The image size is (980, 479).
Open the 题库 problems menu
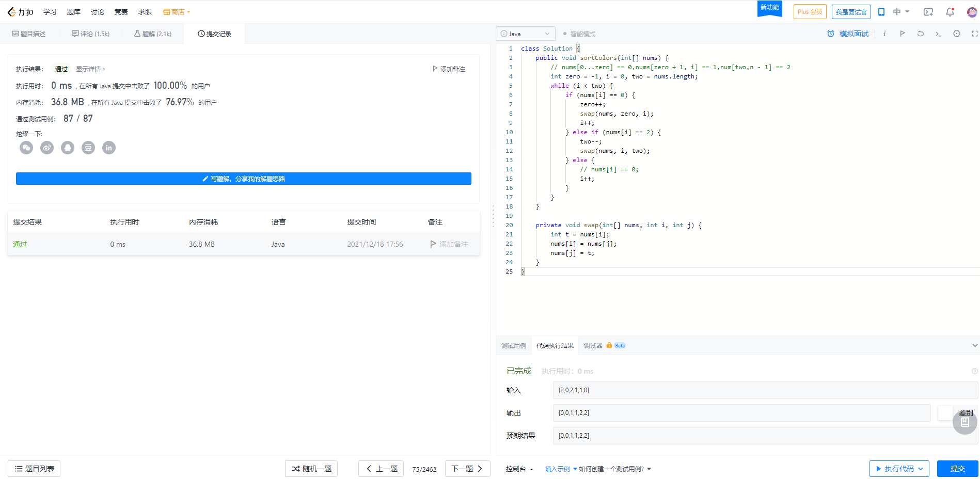click(x=73, y=12)
